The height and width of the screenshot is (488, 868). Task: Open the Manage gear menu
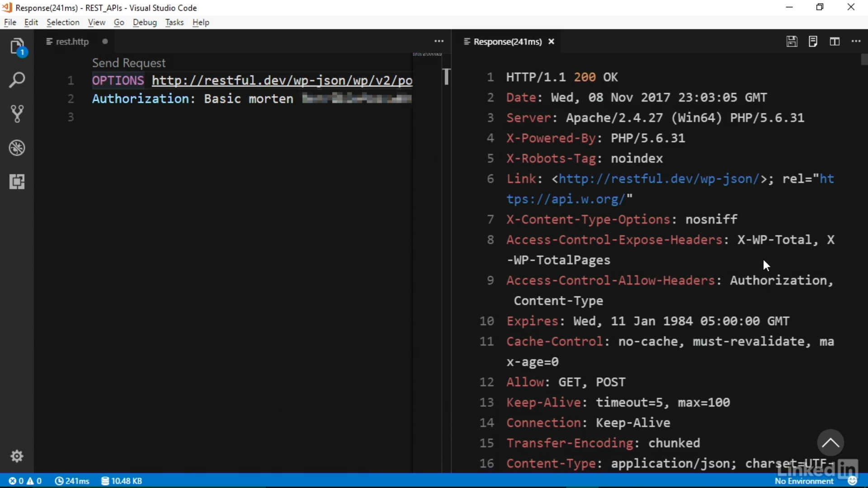17,456
